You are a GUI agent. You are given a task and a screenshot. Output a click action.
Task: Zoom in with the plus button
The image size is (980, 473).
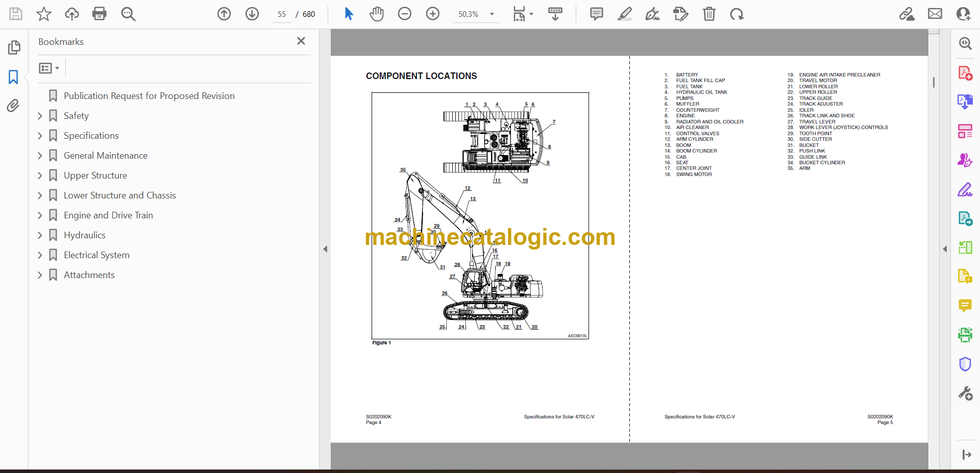coord(433,14)
